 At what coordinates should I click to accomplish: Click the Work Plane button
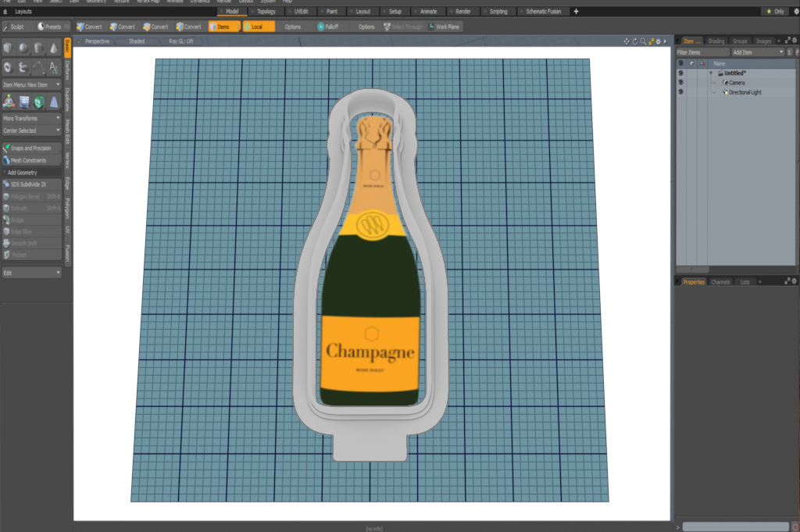(444, 27)
